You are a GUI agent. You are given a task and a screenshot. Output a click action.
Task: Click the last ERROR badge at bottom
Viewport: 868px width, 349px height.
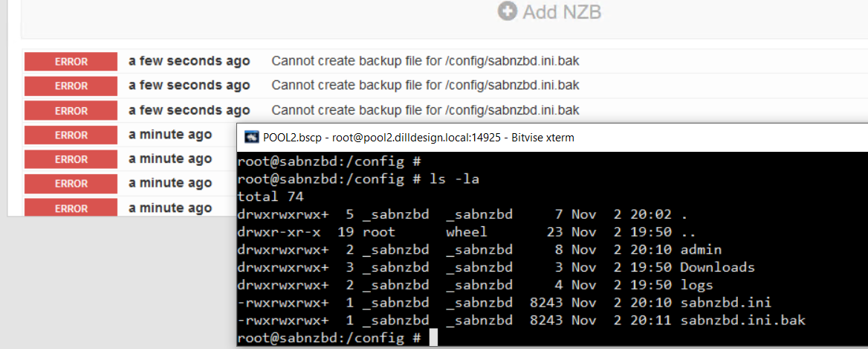(71, 208)
